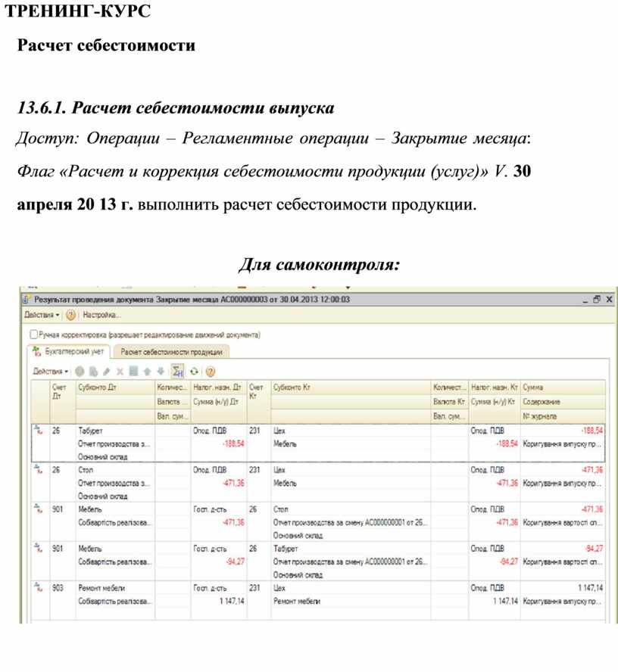Click the Содержание column header
The width and height of the screenshot is (618, 672).
(x=563, y=402)
